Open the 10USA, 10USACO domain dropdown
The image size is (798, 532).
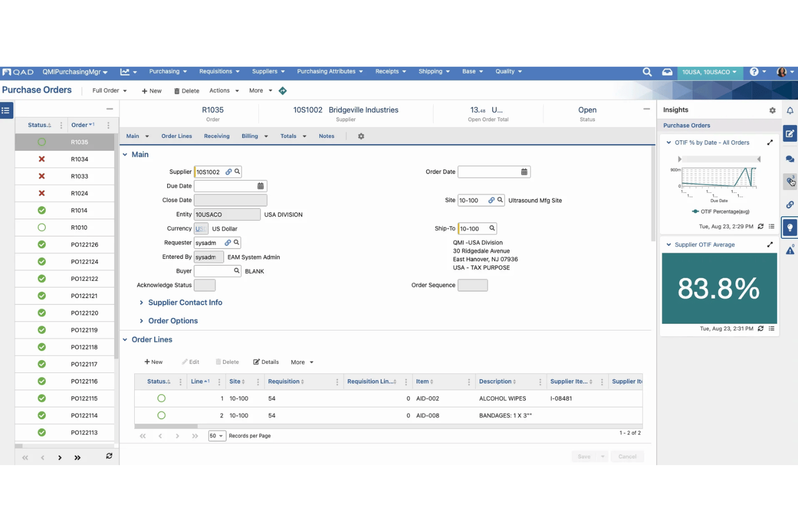tap(709, 72)
